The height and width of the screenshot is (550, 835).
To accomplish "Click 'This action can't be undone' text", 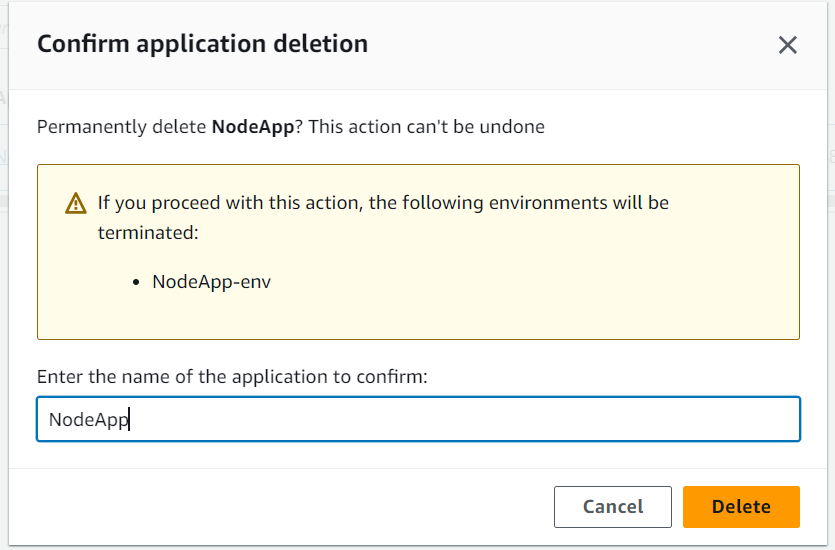I will point(427,127).
